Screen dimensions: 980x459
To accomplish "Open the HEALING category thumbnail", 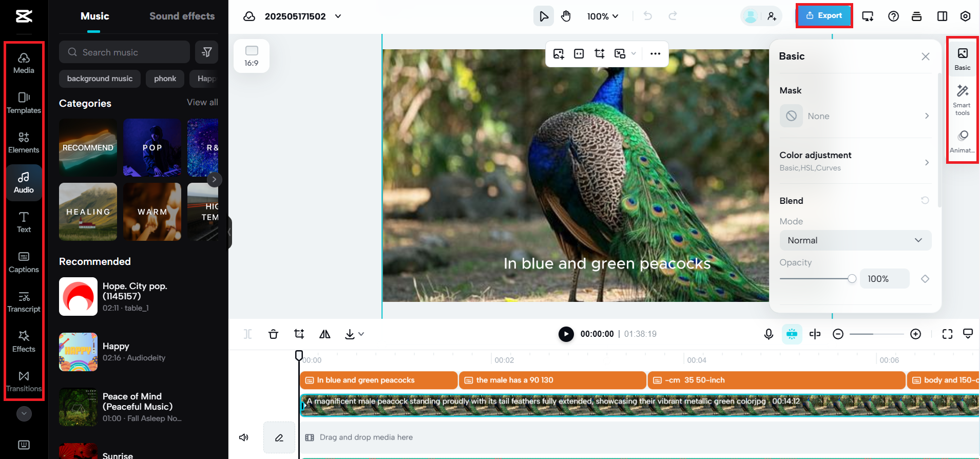I will point(88,212).
